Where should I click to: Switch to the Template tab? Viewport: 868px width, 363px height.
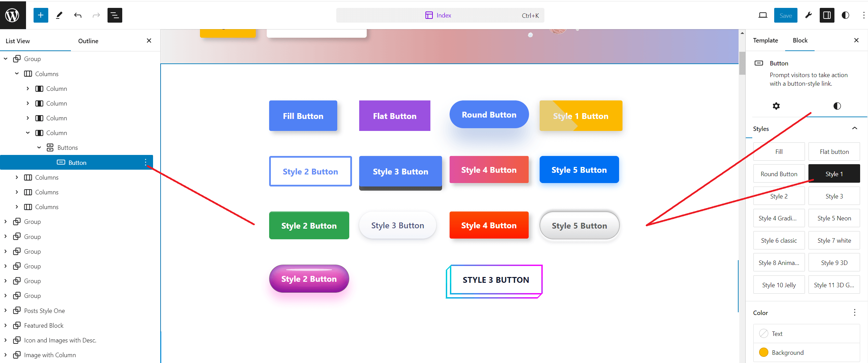coord(765,40)
